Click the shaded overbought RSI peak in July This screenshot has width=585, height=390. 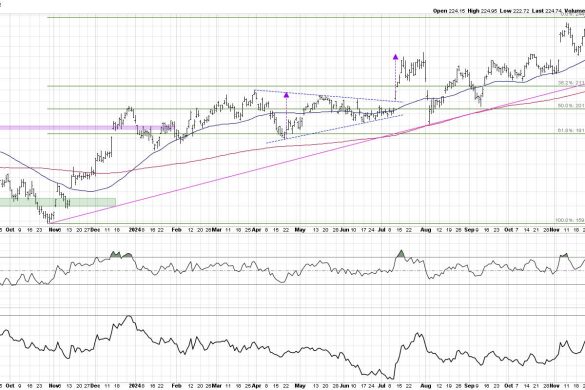(401, 254)
